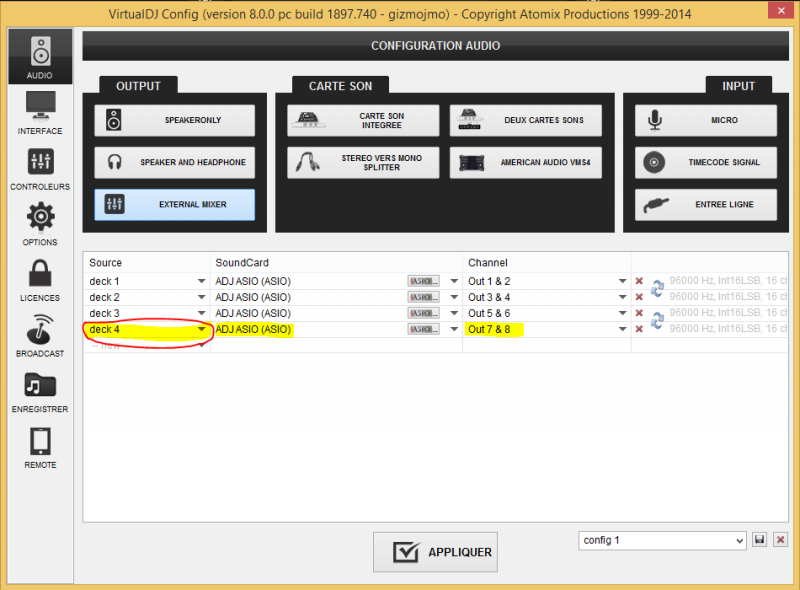Select Speaker and Headphone output
Screen dimensions: 800x590
(174, 162)
